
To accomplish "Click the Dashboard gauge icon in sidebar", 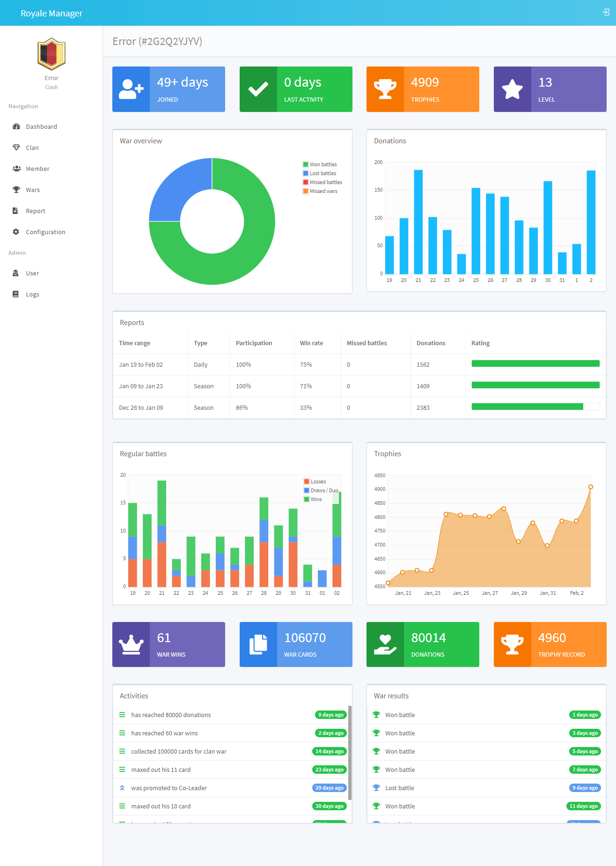I will pyautogui.click(x=16, y=126).
